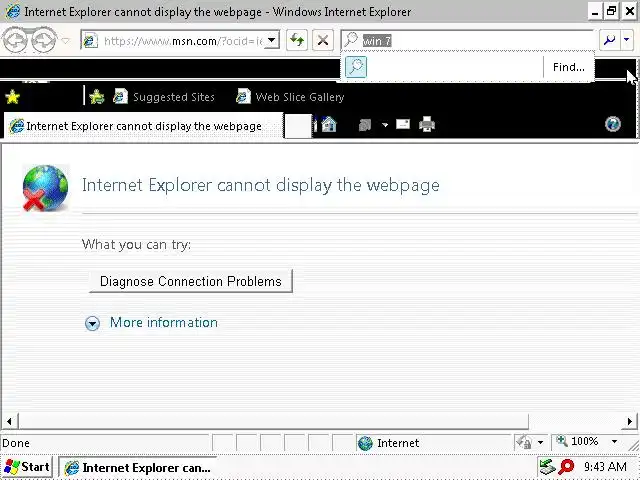
Task: Open the Suggested Sites favorites link
Action: coord(164,97)
